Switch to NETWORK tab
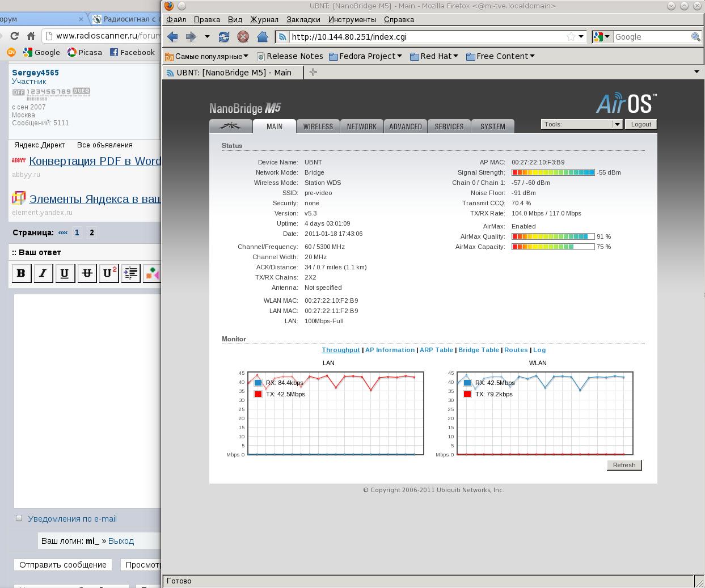This screenshot has height=588, width=705. coord(362,126)
